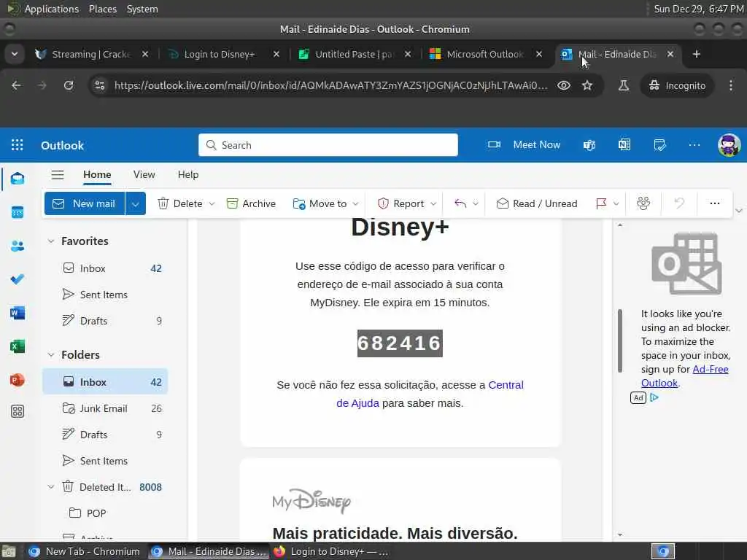Open the Places system menu

(x=102, y=9)
